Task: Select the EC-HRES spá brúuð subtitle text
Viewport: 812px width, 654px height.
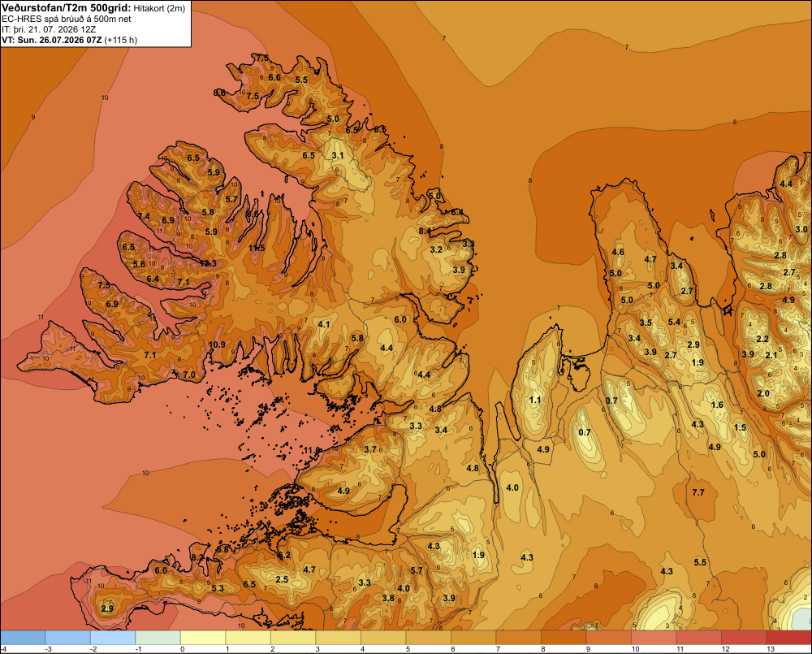Action: coord(67,19)
